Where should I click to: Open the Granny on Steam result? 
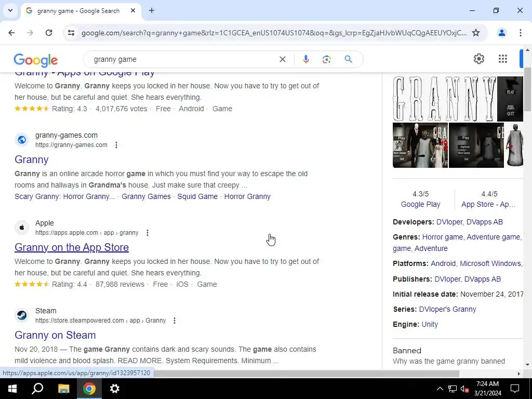point(55,335)
